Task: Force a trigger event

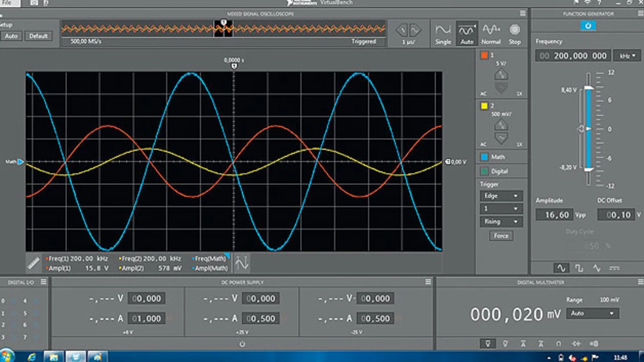Action: [x=501, y=236]
